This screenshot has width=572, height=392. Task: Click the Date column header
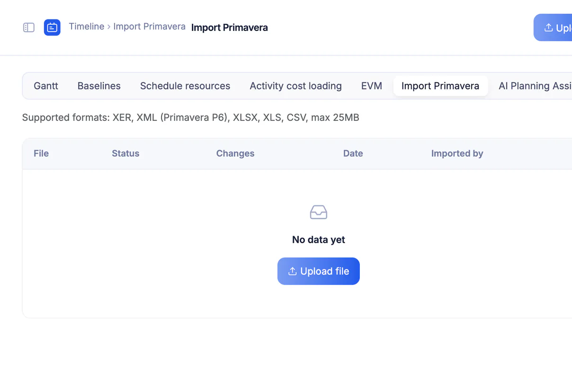coord(353,153)
